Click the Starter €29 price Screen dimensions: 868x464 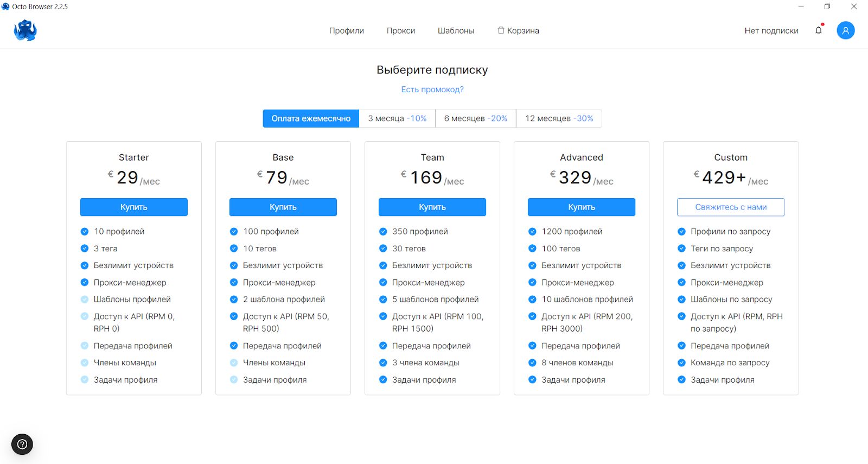[134, 177]
